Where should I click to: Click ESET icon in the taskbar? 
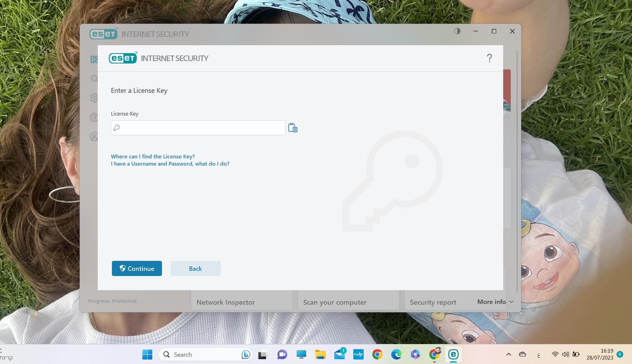pos(453,354)
